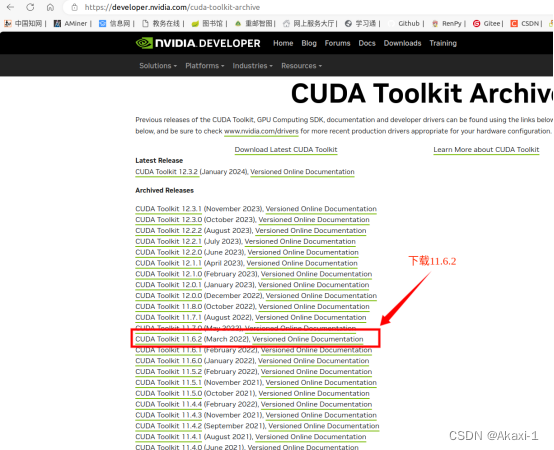Open CUDA Toolkit 11.4.2 link
554x450 pixels.
(x=169, y=426)
